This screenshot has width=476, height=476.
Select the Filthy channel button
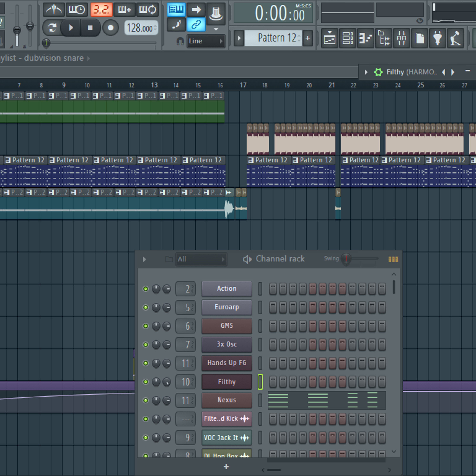227,382
